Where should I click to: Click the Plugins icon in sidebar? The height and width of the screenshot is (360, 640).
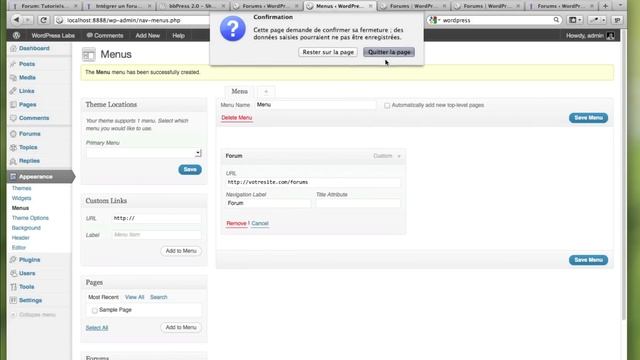[13, 260]
